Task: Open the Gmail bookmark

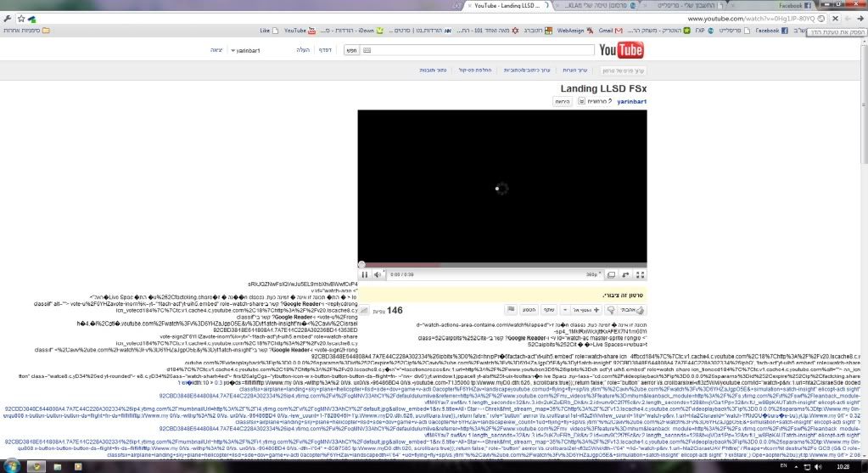Action: pos(611,31)
